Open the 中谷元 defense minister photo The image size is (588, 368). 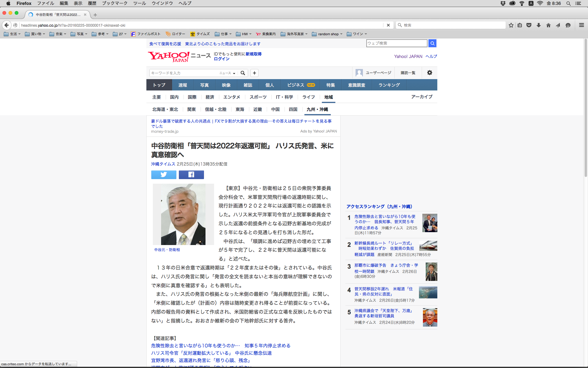(x=183, y=214)
